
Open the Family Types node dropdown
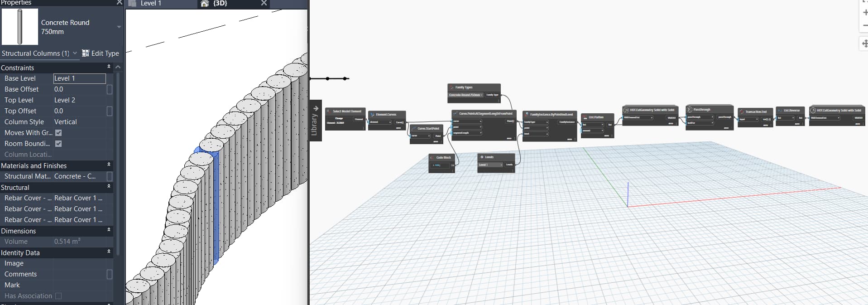click(466, 95)
